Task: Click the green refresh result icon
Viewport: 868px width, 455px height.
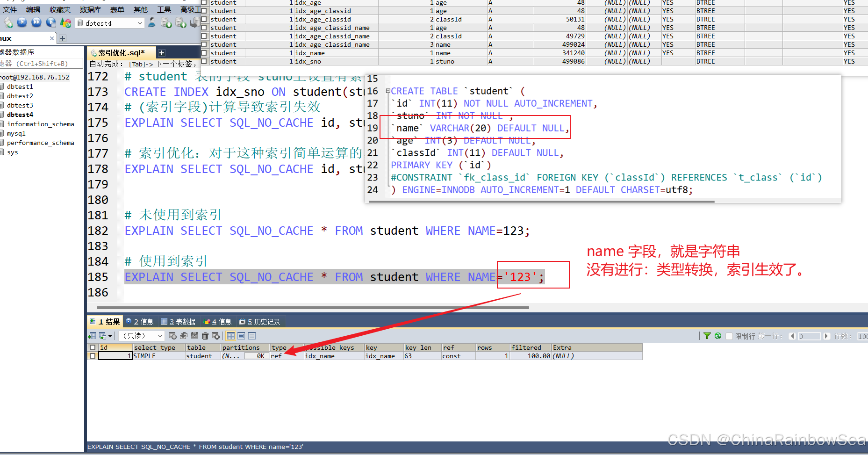Action: [x=718, y=336]
